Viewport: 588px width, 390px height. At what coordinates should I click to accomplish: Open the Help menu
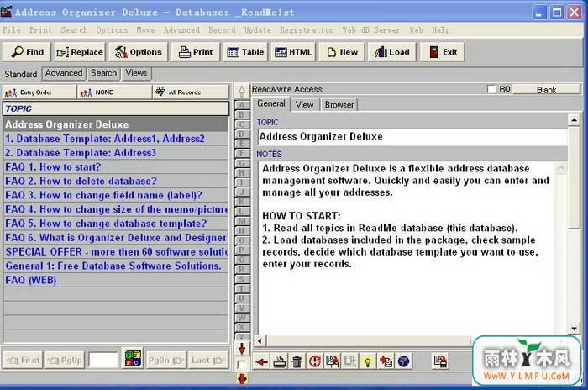(441, 30)
